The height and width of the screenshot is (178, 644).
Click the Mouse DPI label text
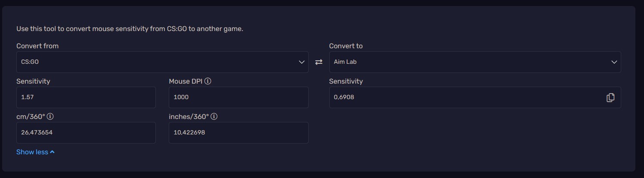coord(186,81)
